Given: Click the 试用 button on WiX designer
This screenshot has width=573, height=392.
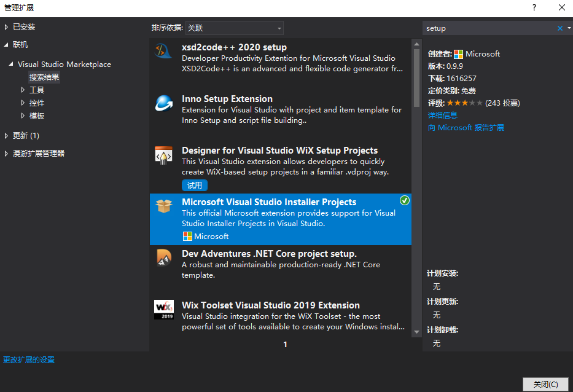Looking at the screenshot, I should [194, 184].
